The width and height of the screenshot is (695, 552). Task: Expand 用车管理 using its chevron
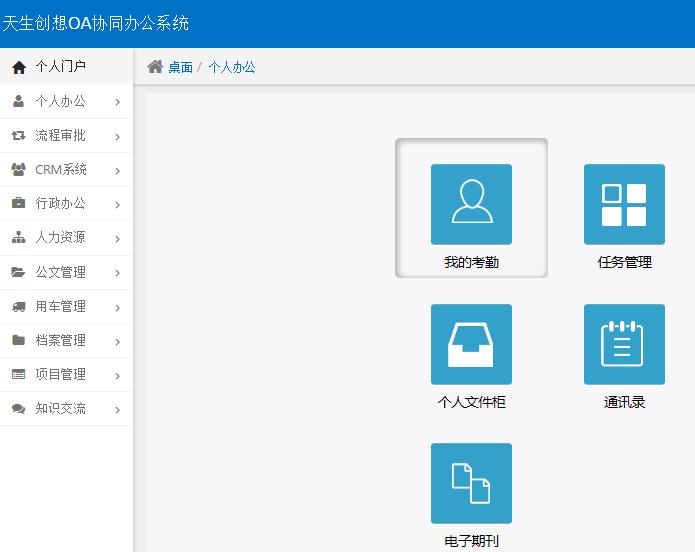(117, 308)
